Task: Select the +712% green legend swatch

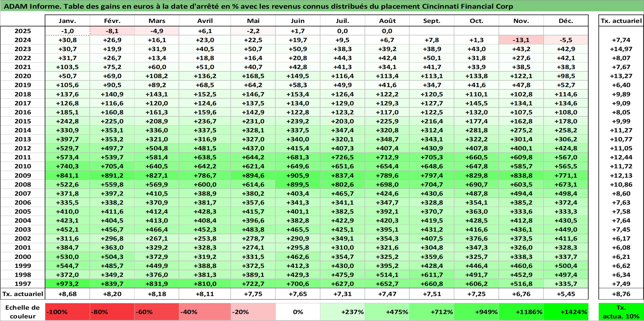Action: 432,312
